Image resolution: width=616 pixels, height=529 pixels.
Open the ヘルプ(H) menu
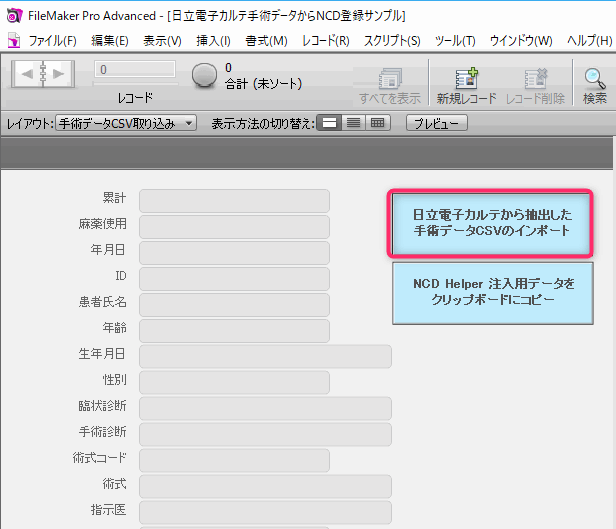589,40
